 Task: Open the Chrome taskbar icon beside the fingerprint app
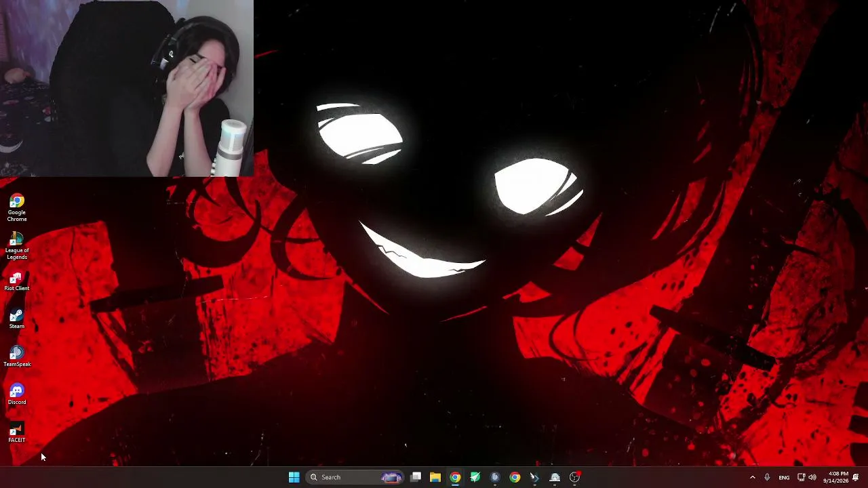pos(515,477)
